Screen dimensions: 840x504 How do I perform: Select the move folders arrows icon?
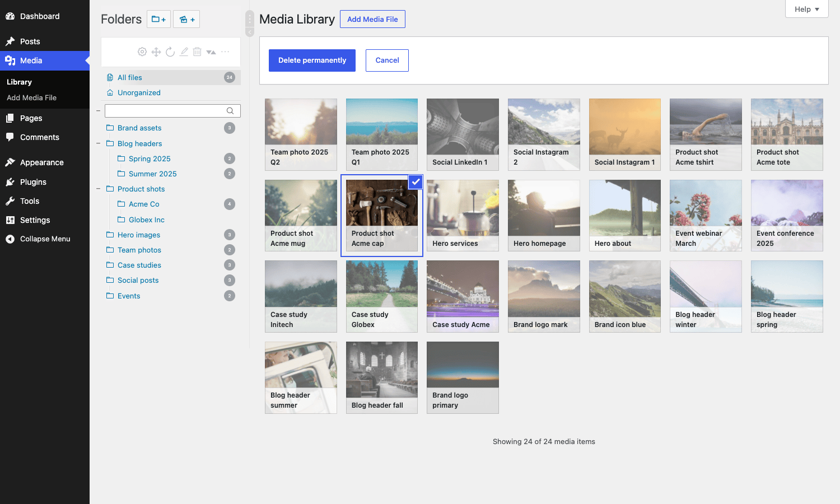click(x=156, y=52)
